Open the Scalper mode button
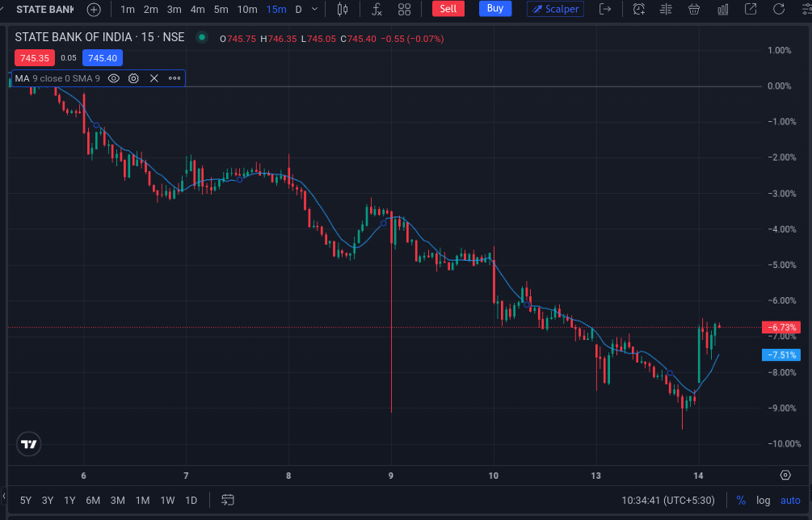The width and height of the screenshot is (812, 520). point(555,9)
